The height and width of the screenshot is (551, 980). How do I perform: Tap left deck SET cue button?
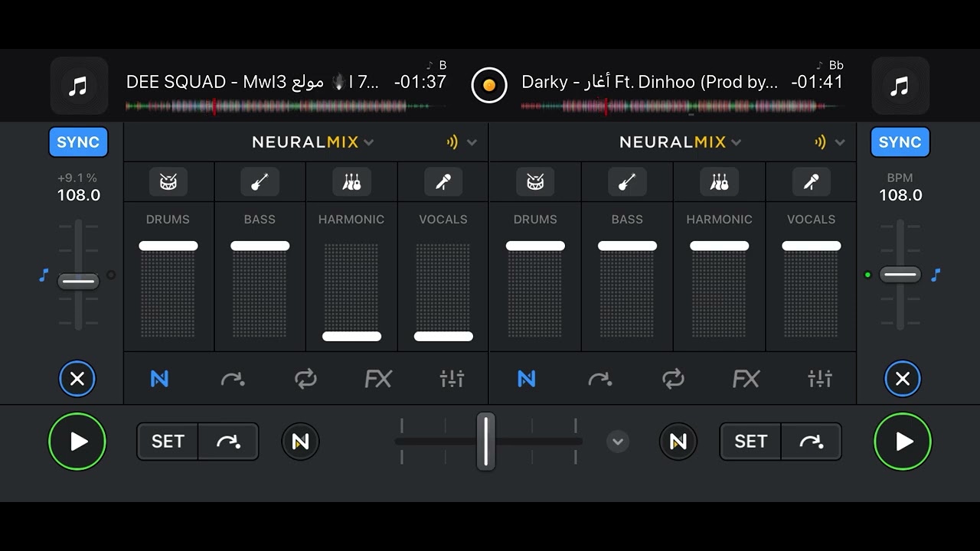pyautogui.click(x=168, y=442)
